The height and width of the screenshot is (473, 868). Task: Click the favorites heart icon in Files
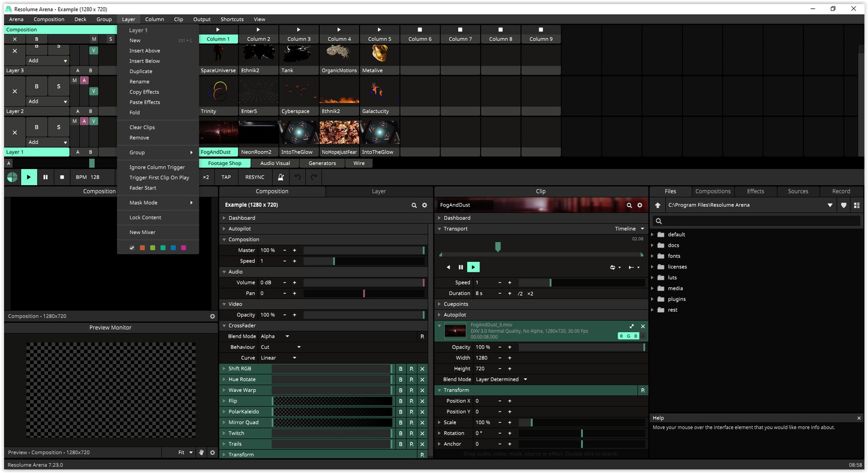click(844, 205)
